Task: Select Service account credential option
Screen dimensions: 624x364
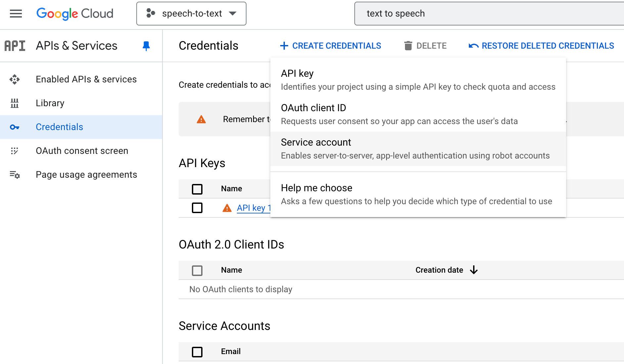Action: 418,149
